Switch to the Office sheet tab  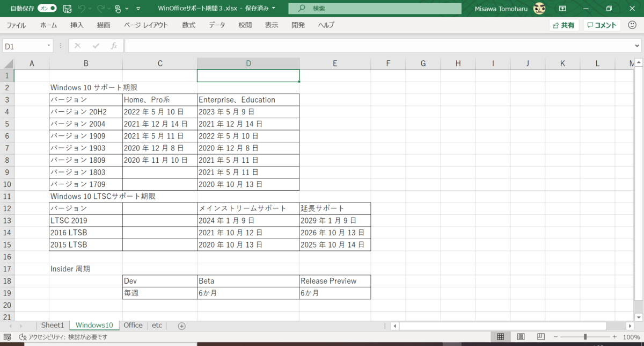[133, 325]
